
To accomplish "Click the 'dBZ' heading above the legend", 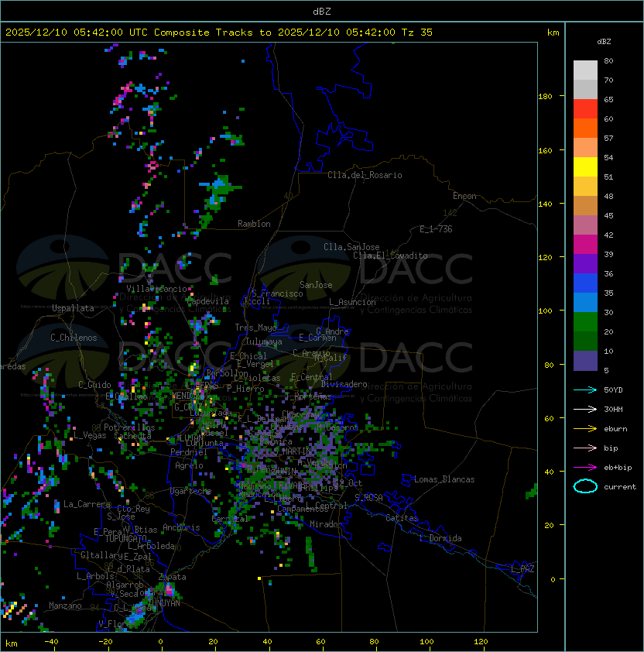I will click(604, 42).
